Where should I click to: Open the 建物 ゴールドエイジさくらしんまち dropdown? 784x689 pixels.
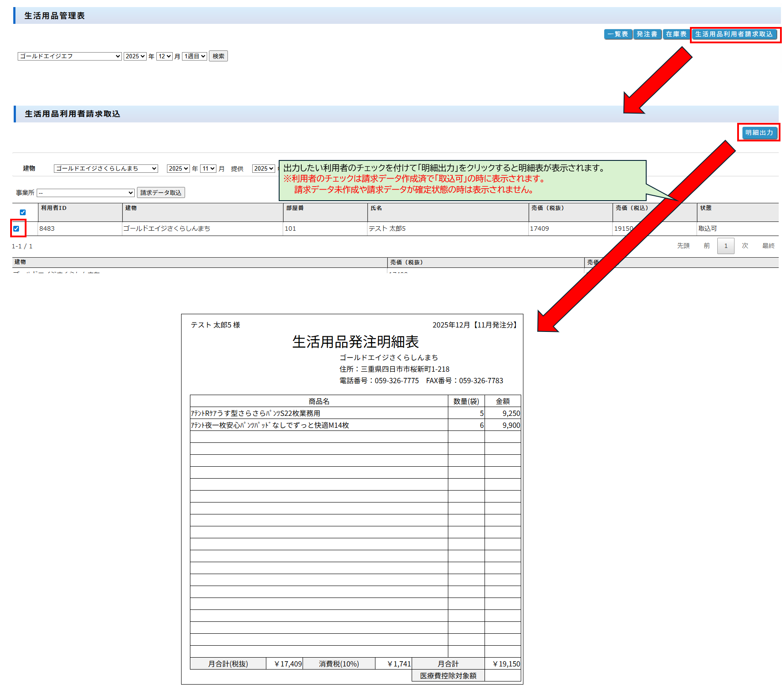click(x=106, y=168)
